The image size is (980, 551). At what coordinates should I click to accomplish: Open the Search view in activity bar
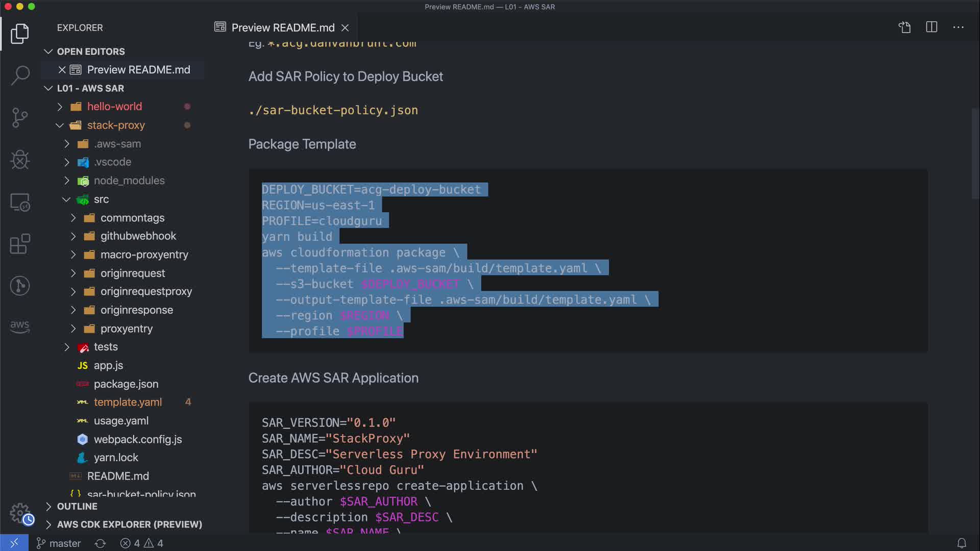(20, 76)
